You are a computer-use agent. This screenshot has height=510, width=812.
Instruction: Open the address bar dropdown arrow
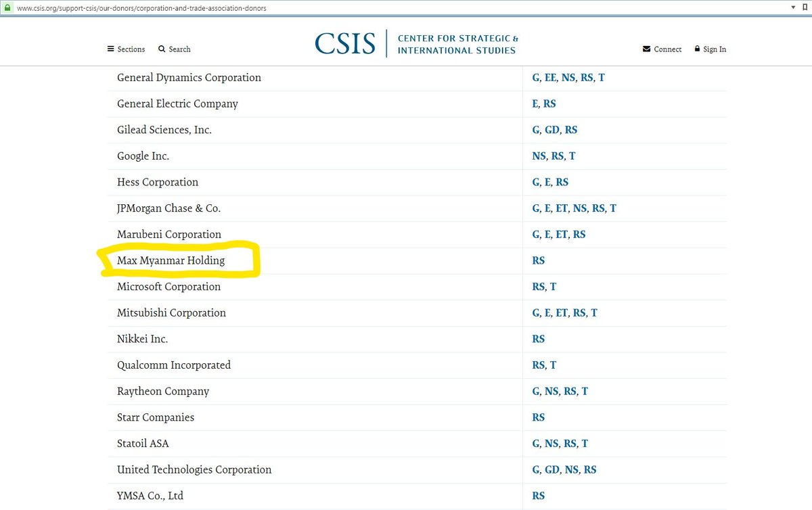(x=793, y=7)
